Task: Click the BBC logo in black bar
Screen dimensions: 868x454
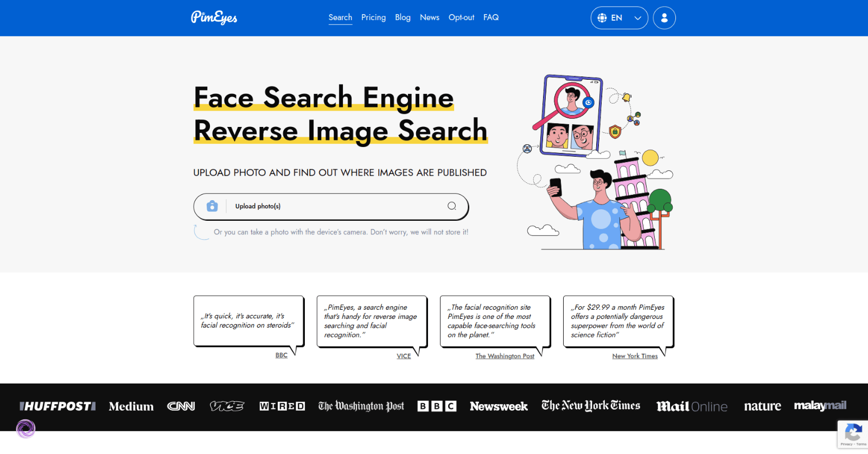Action: (437, 406)
